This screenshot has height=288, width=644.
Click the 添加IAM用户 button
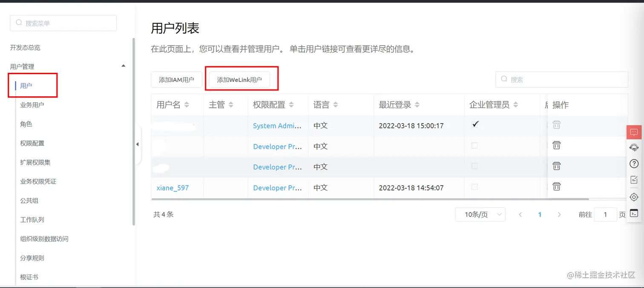click(x=176, y=80)
